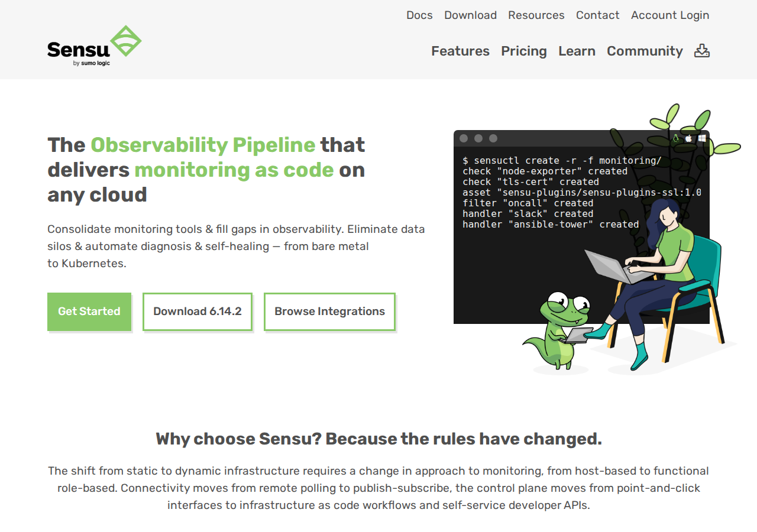Open the Pricing page
The width and height of the screenshot is (757, 532).
pos(524,51)
